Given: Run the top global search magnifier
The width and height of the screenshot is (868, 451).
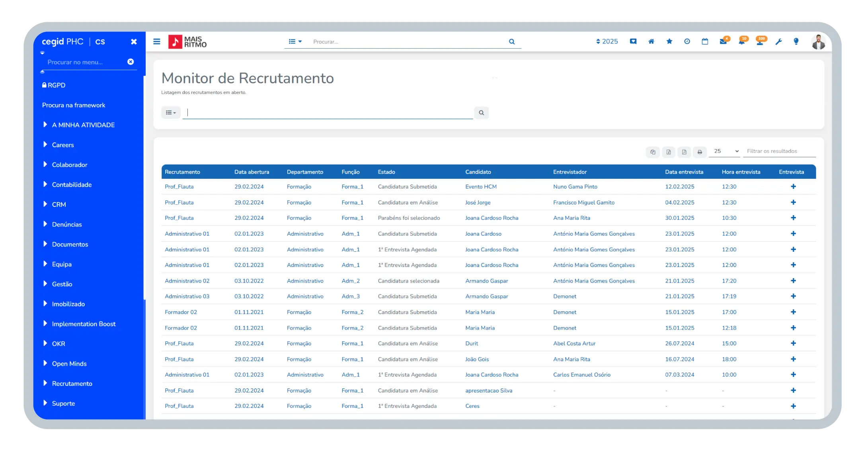Looking at the screenshot, I should click(512, 41).
